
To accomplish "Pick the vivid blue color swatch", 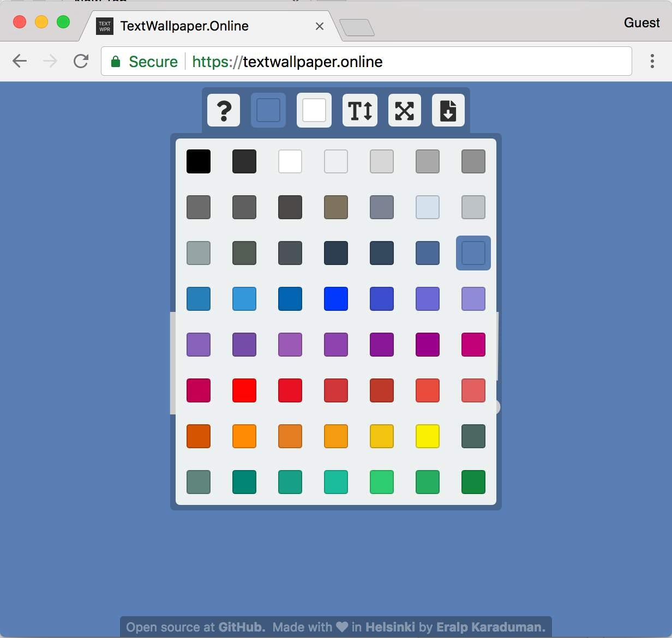I will [x=336, y=299].
